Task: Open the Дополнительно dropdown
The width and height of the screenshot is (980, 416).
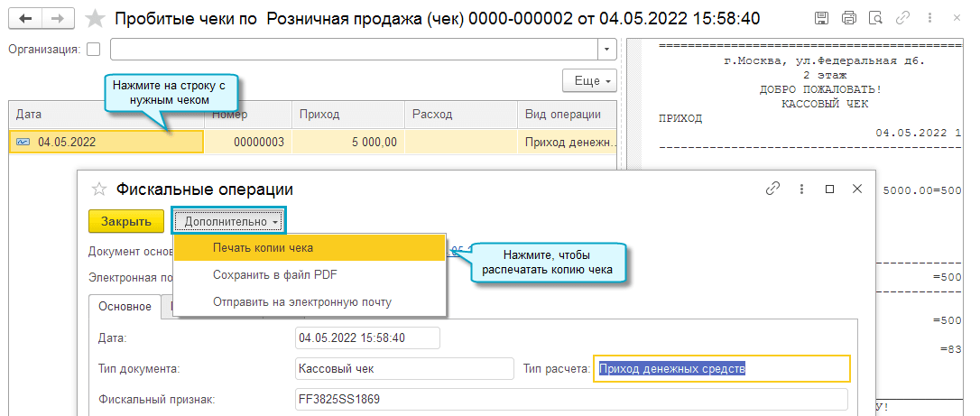Action: pyautogui.click(x=228, y=221)
